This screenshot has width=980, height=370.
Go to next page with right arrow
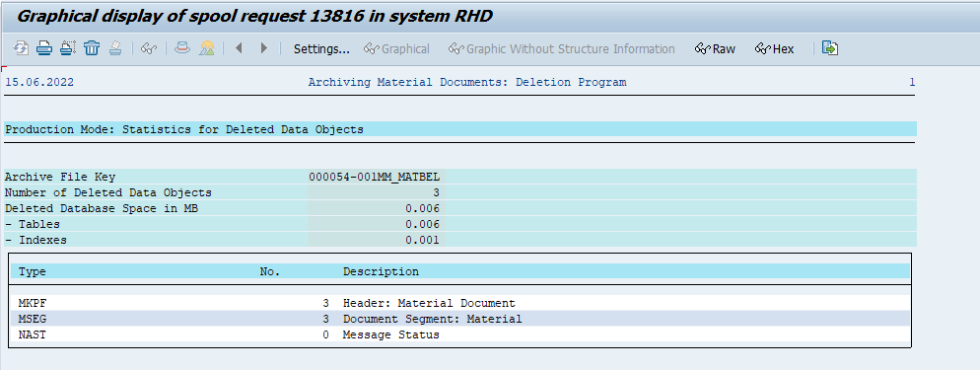point(264,48)
